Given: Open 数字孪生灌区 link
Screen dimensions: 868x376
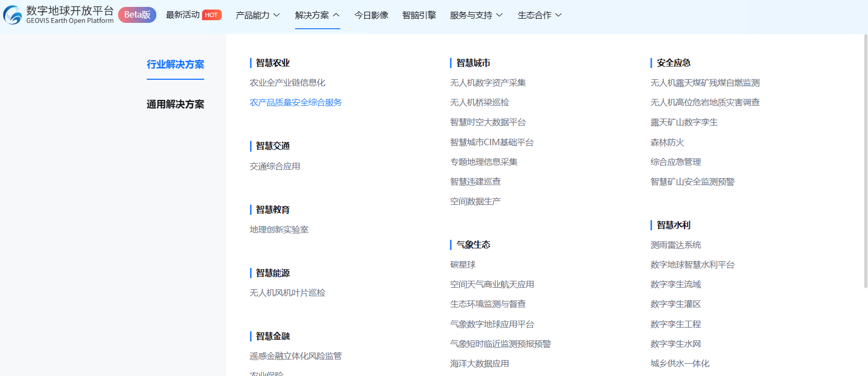Looking at the screenshot, I should [x=675, y=304].
